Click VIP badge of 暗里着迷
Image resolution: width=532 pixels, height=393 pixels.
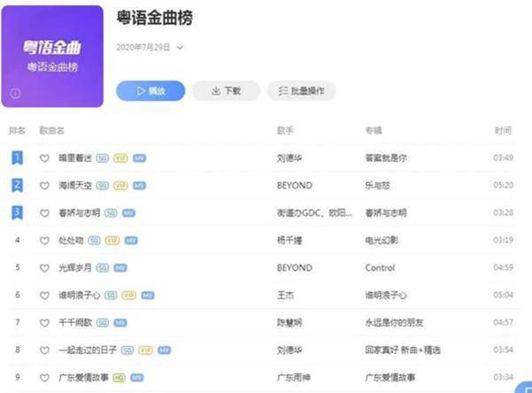(x=120, y=158)
